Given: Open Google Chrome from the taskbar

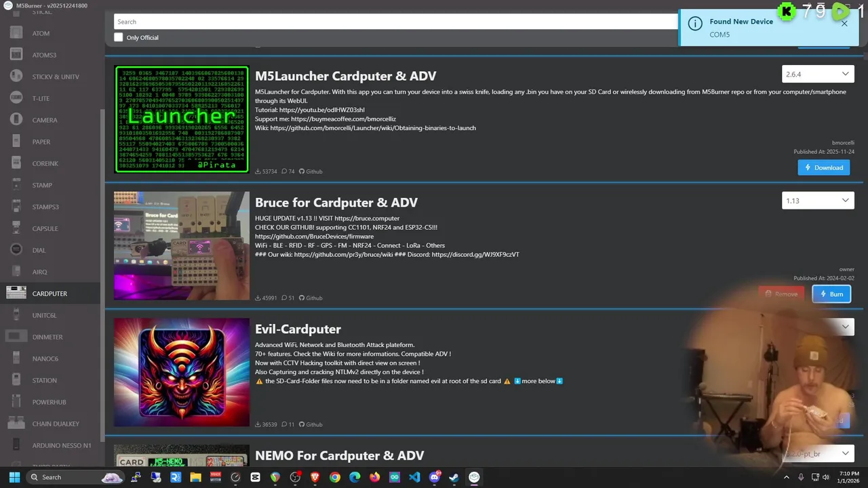Looking at the screenshot, I should click(x=335, y=477).
